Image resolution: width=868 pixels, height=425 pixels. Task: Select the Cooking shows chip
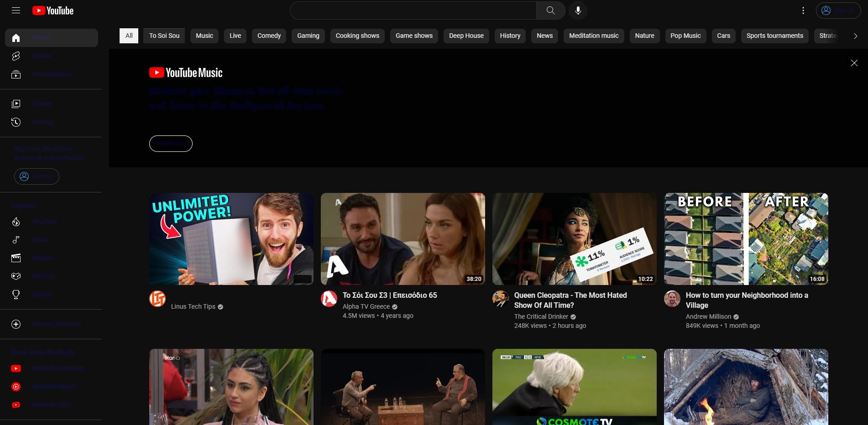pos(357,36)
